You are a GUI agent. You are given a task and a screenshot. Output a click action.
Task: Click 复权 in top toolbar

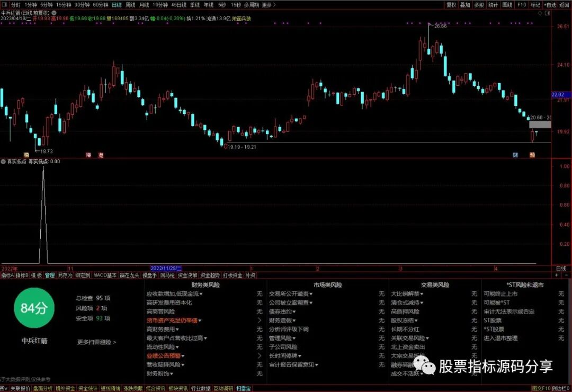tap(452, 5)
